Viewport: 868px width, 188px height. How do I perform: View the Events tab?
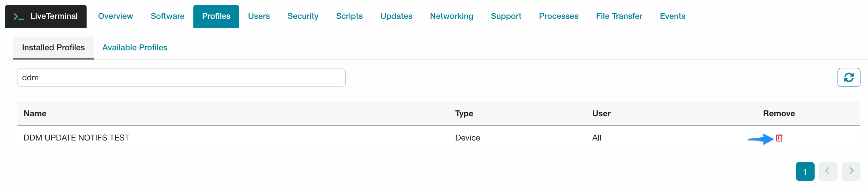tap(673, 16)
